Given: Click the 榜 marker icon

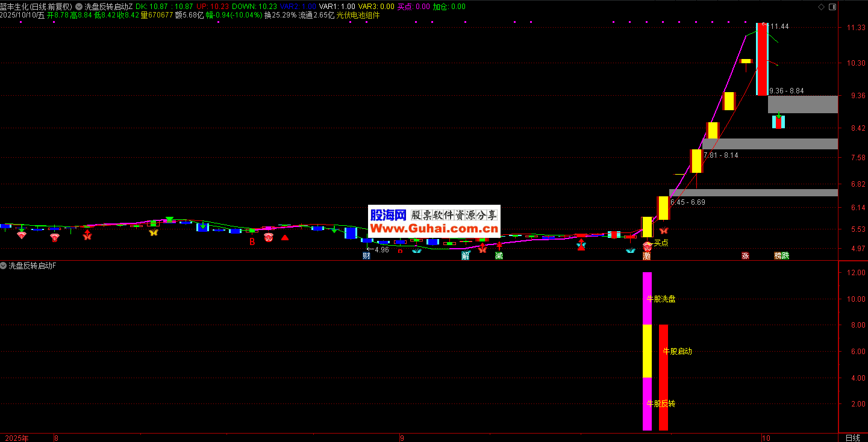Looking at the screenshot, I should click(778, 256).
